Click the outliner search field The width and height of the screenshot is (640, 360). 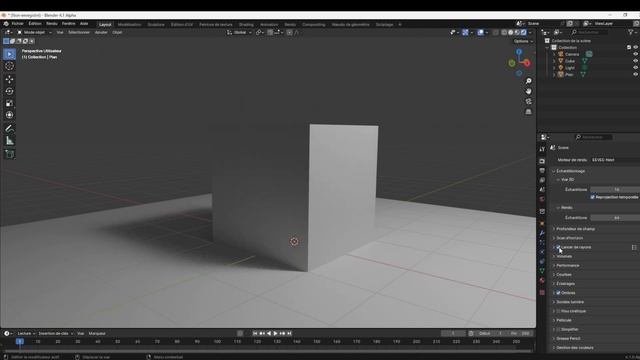click(x=589, y=32)
